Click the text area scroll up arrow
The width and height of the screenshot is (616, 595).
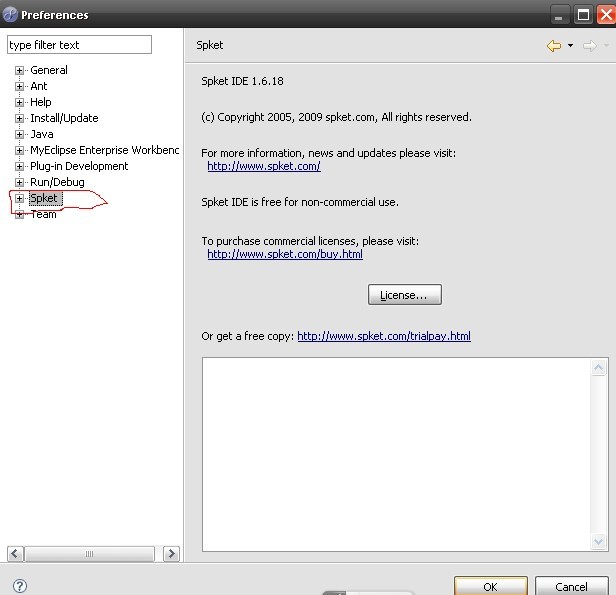[598, 368]
